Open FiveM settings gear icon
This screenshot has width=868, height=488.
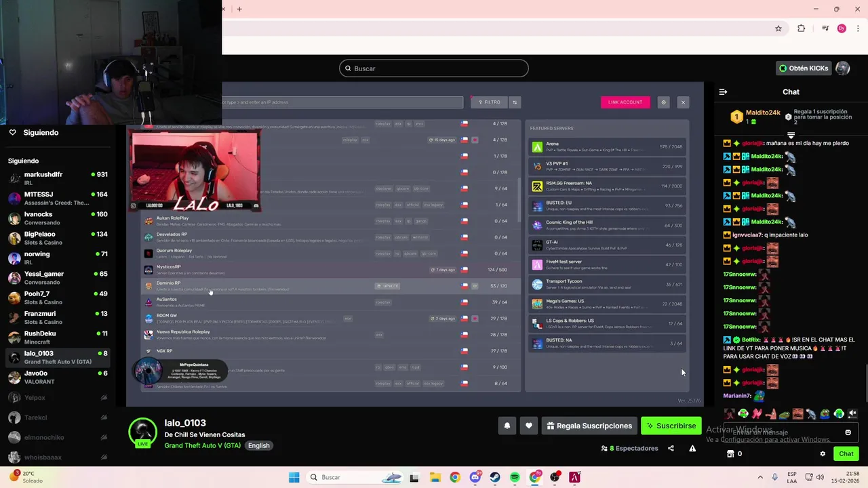663,102
